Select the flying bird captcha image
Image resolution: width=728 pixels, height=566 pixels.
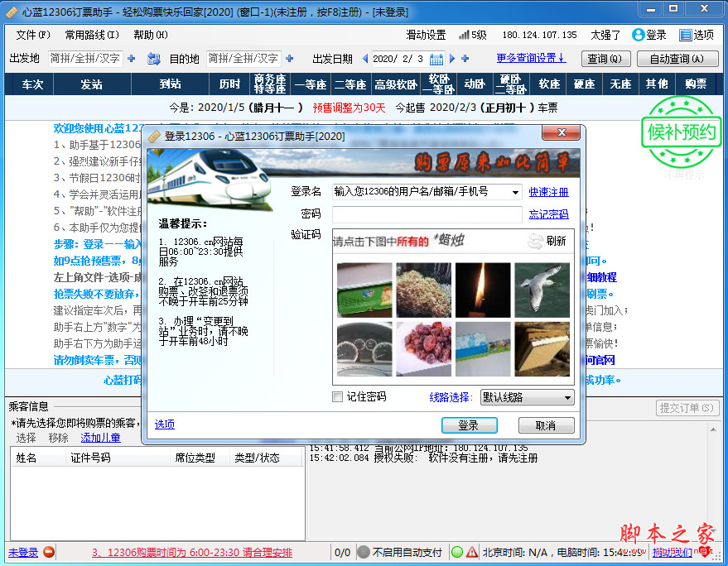[x=542, y=290]
